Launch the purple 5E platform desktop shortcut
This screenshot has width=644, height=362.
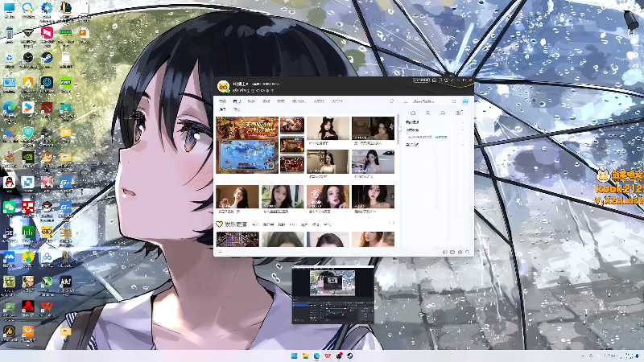pyautogui.click(x=9, y=232)
